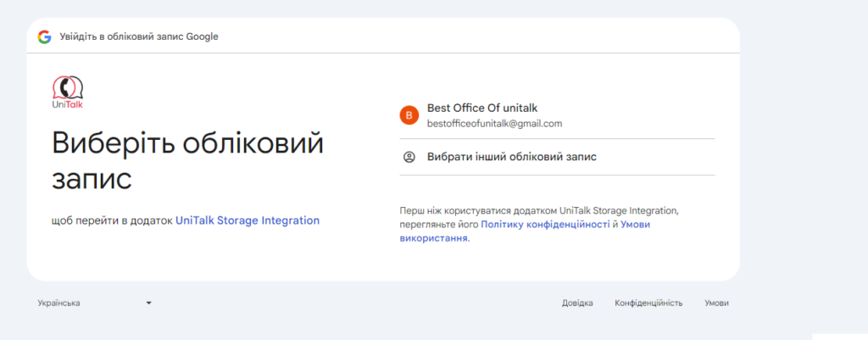
Task: Open the UniTalk Storage Integration link
Action: 248,220
